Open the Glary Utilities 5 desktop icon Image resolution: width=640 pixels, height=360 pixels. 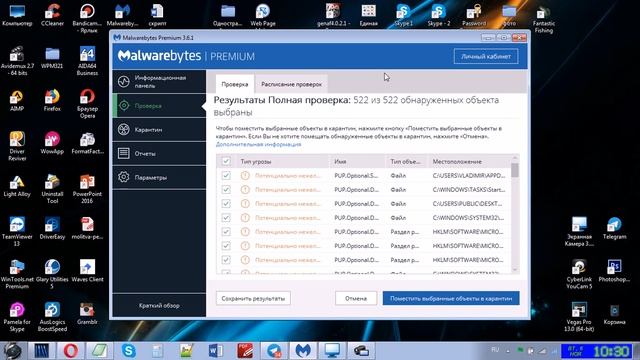pos(52,274)
